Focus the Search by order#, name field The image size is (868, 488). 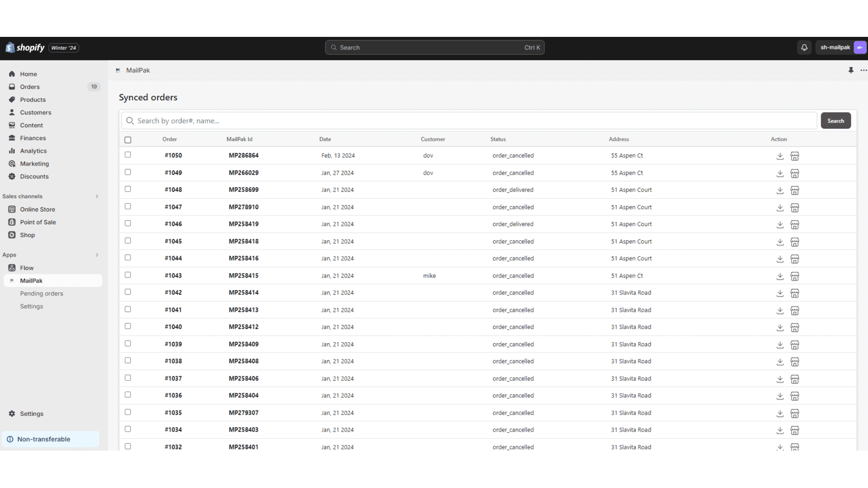tap(469, 121)
